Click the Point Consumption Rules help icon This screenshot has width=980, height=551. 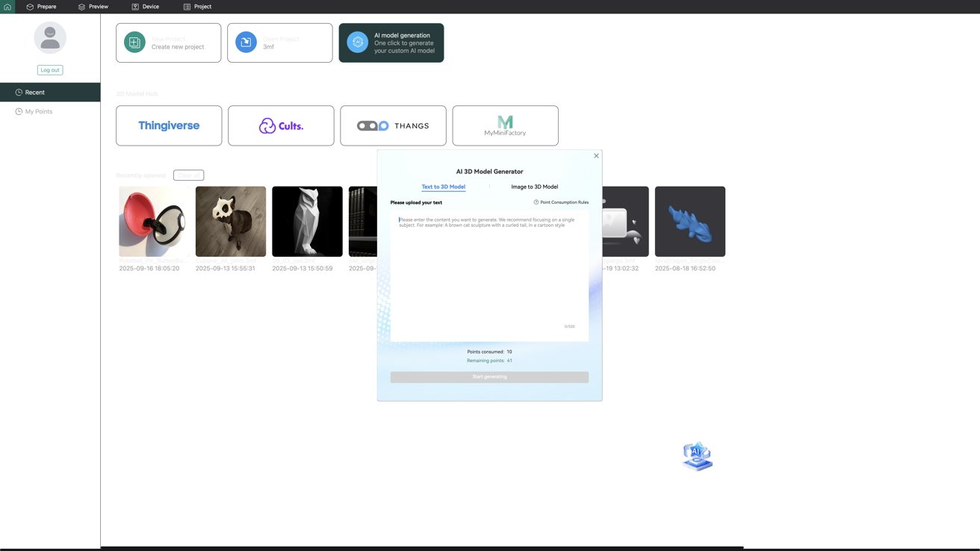coord(536,202)
